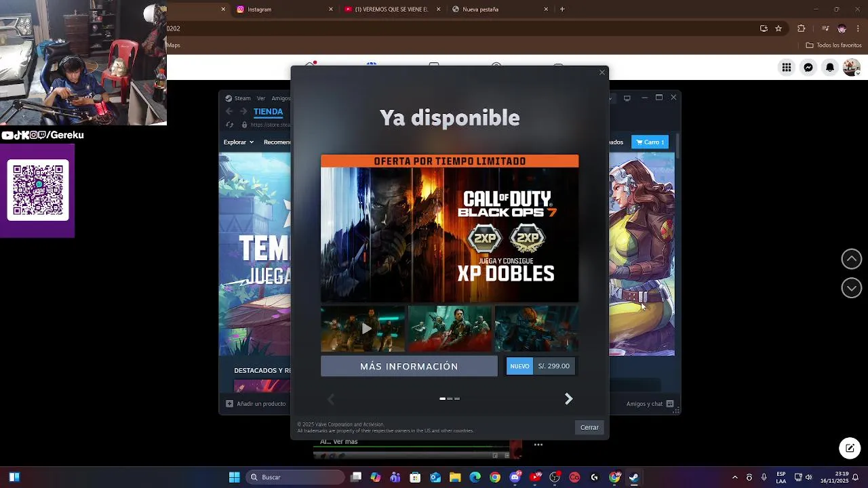Open Discord in taskbar

coord(515,477)
